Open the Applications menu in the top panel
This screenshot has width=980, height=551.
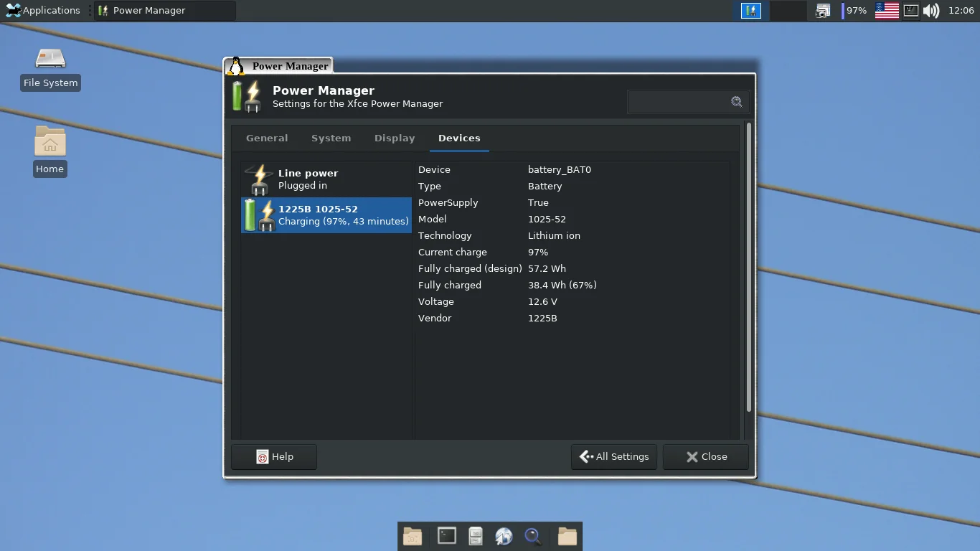(43, 10)
